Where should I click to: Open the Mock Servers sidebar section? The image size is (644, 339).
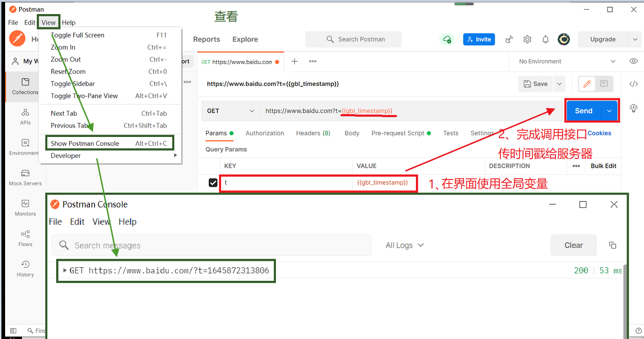coord(25,177)
